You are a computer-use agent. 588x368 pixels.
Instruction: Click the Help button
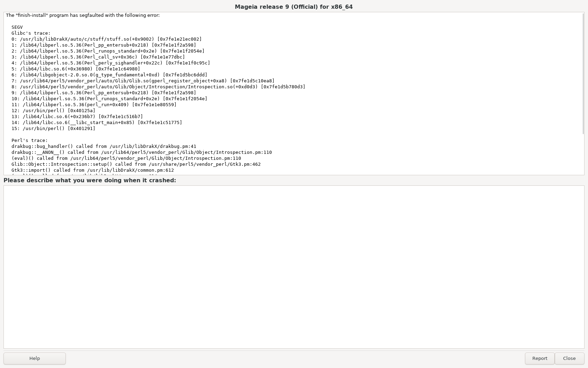[35, 358]
